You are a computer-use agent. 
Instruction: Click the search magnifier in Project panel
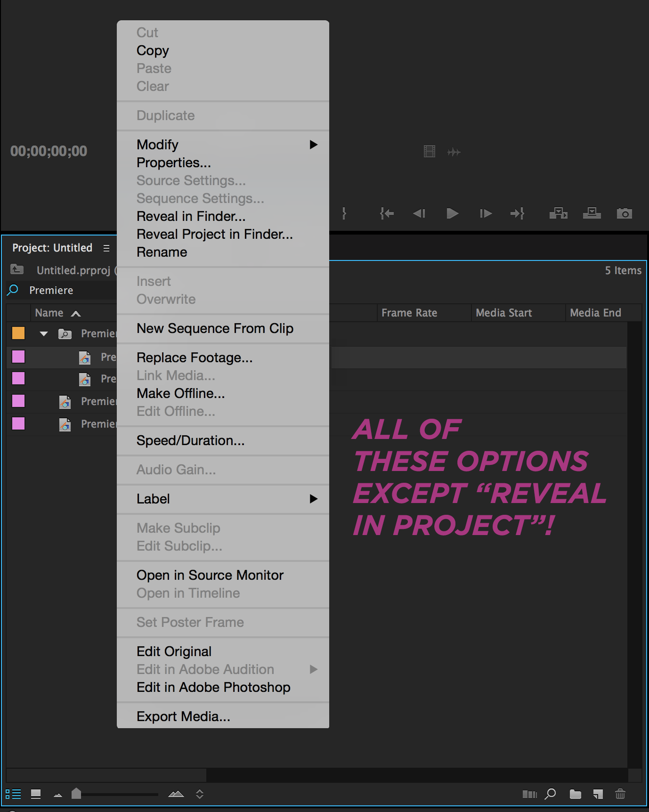[x=13, y=290]
